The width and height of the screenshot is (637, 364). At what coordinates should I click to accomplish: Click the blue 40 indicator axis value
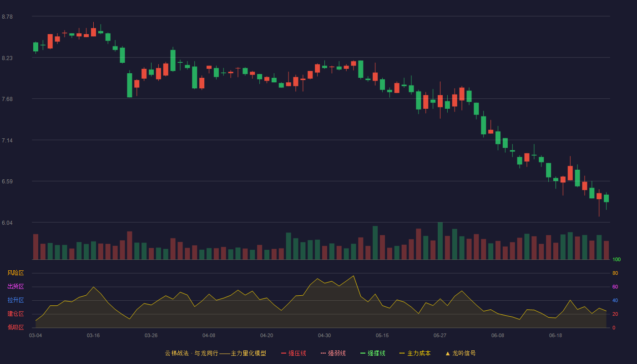[x=615, y=301]
